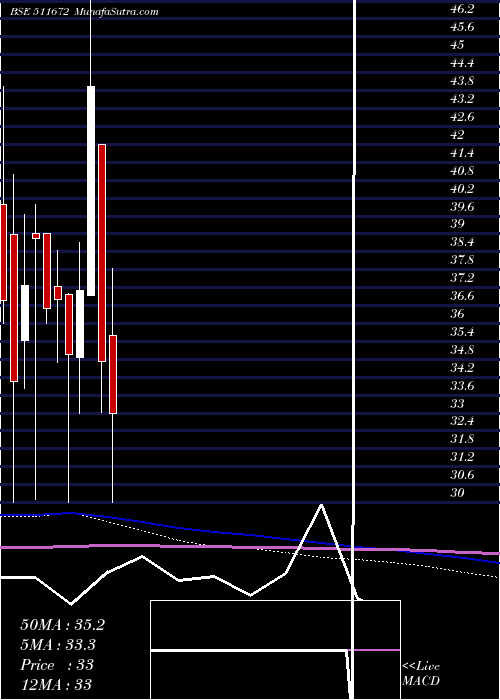Click the 33 price axis label

coord(457,404)
